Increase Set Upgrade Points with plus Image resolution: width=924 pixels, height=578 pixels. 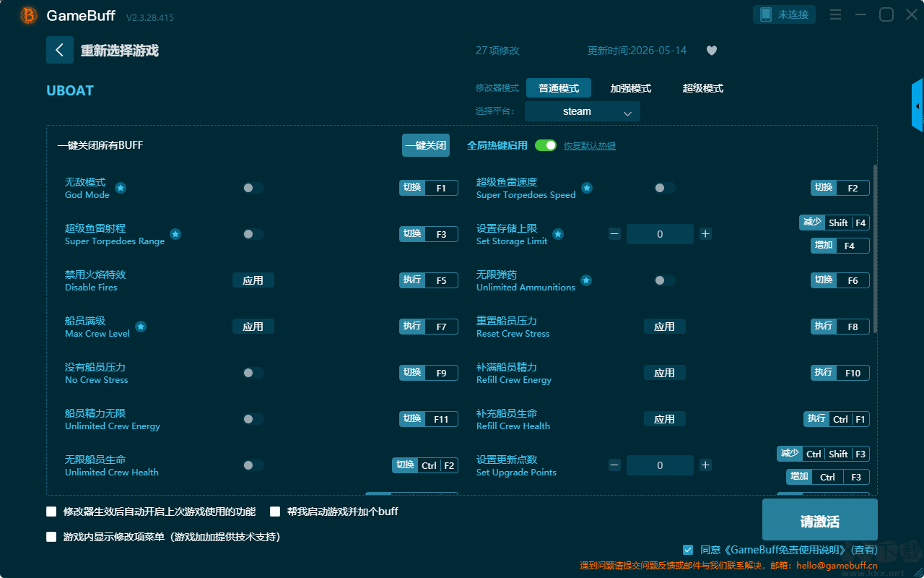(705, 465)
